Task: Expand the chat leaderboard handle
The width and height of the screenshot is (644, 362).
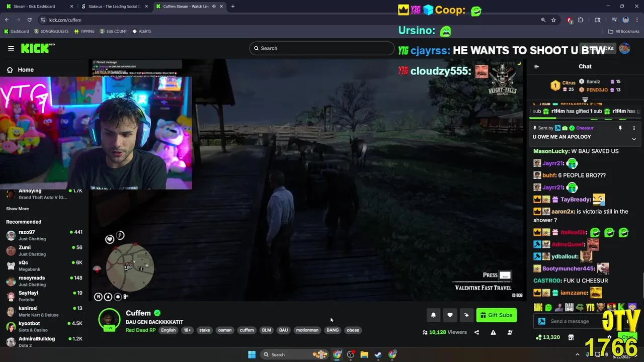Action: click(x=585, y=100)
